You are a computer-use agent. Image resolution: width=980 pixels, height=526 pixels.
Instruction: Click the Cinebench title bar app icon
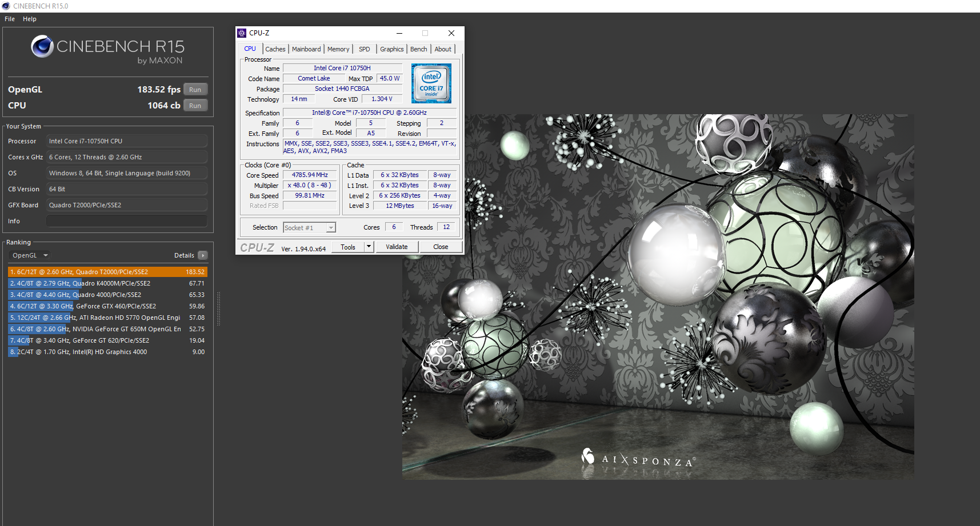(6, 6)
